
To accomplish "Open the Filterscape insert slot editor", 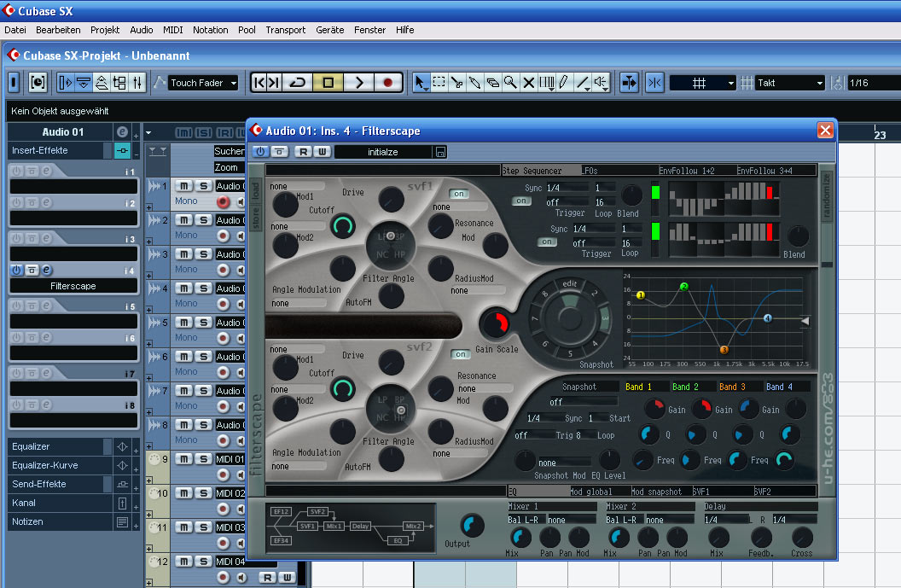I will (47, 270).
